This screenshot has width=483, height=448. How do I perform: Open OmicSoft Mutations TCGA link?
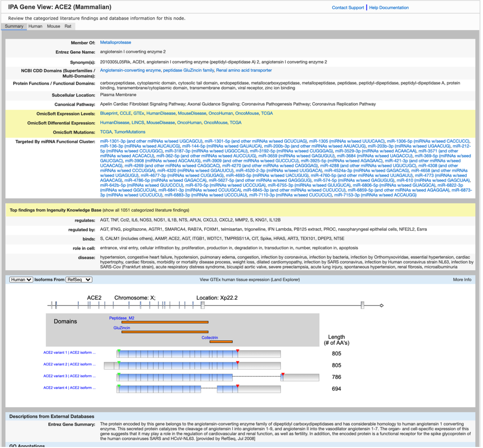point(106,132)
